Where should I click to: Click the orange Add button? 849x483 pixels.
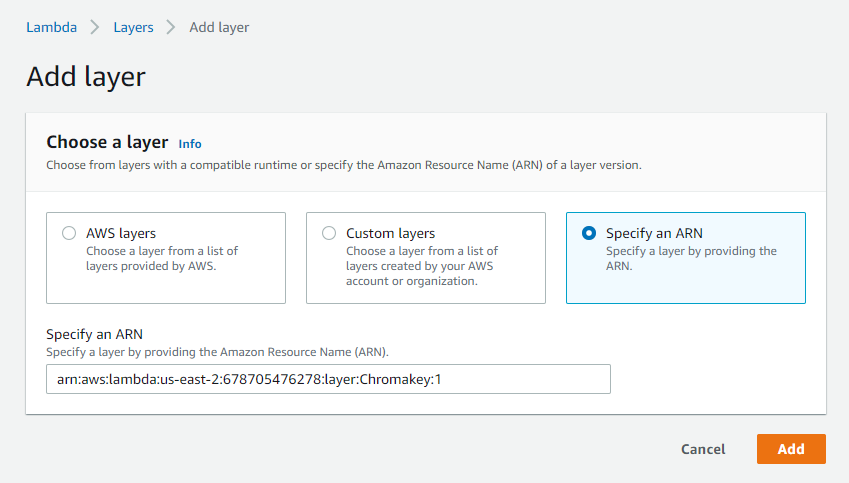pos(791,449)
